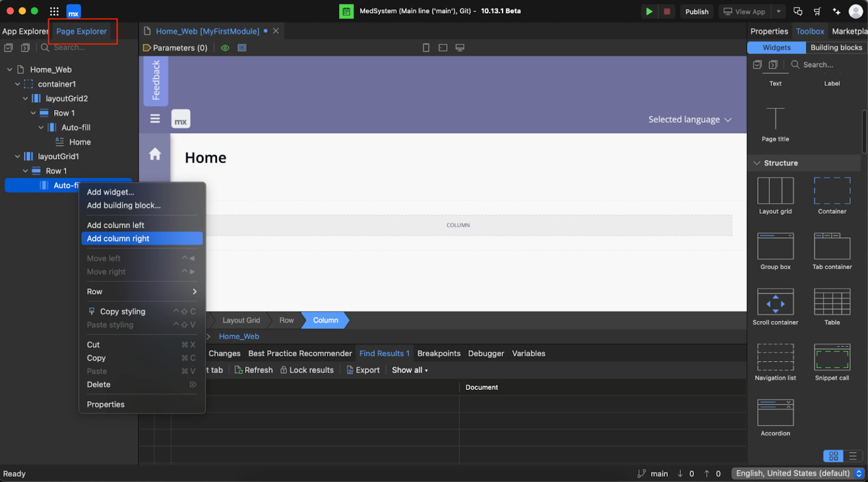Open the English, United States language selector

pos(796,474)
